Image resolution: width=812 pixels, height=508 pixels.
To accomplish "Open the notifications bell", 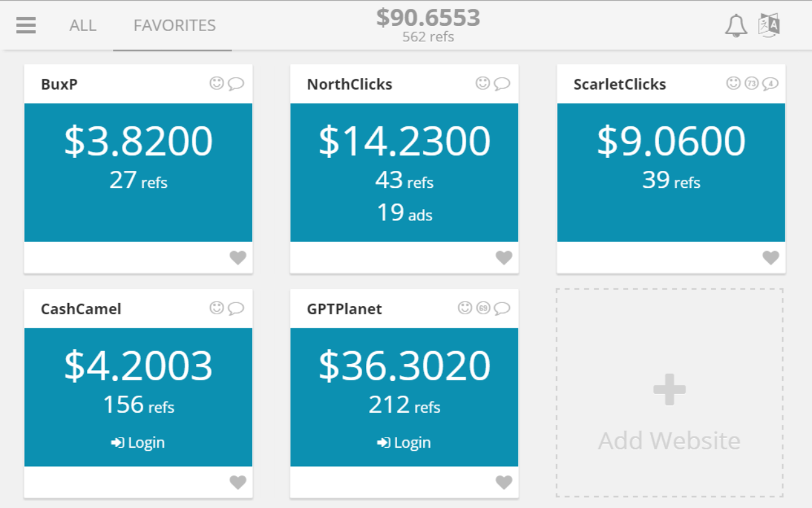I will (736, 26).
